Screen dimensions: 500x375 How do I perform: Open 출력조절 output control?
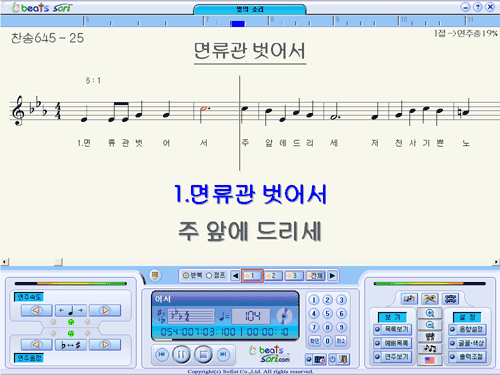click(x=467, y=357)
